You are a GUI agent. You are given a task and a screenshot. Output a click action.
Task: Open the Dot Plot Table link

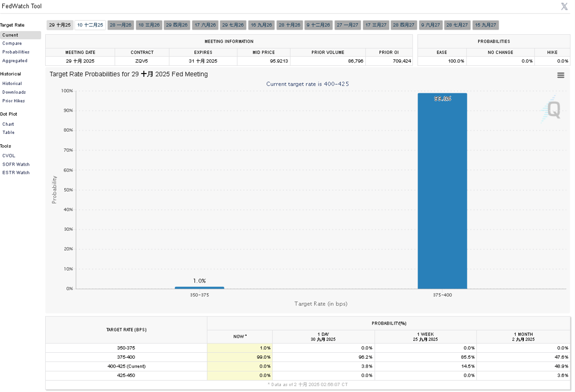[8, 132]
